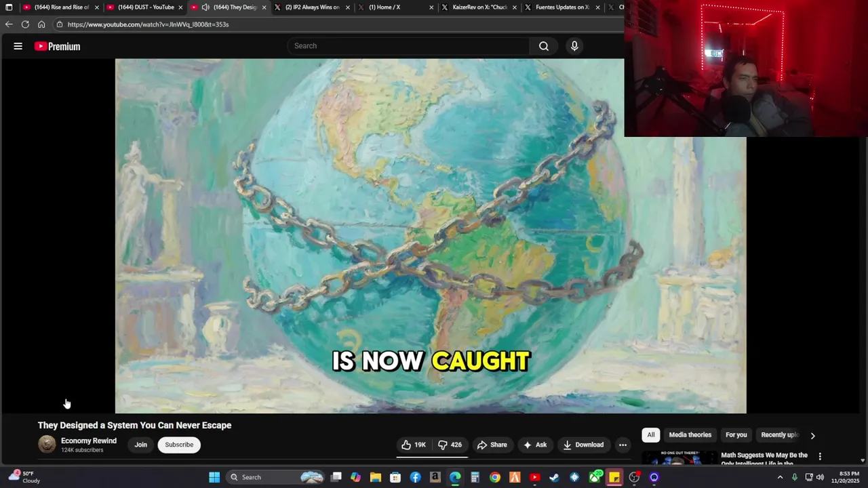This screenshot has width=868, height=488.
Task: Select Media theories filter chip
Action: (690, 435)
